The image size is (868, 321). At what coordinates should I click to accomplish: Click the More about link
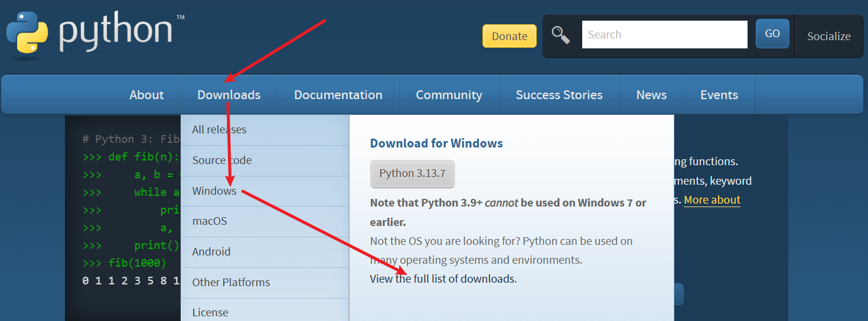pyautogui.click(x=712, y=200)
